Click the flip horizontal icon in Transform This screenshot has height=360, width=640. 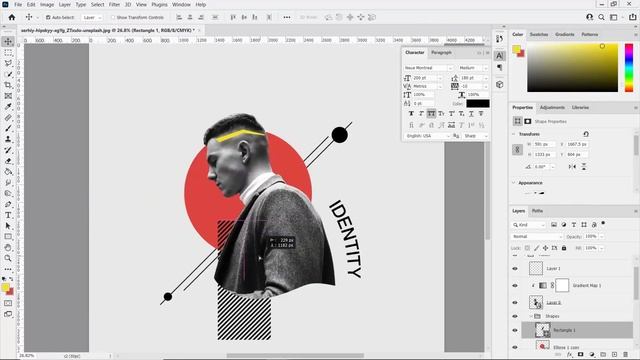pyautogui.click(x=572, y=167)
